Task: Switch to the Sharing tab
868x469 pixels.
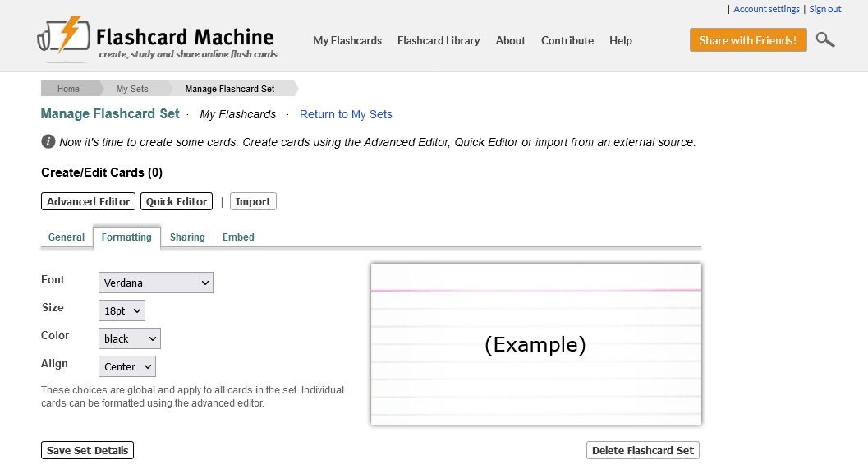Action: tap(187, 237)
